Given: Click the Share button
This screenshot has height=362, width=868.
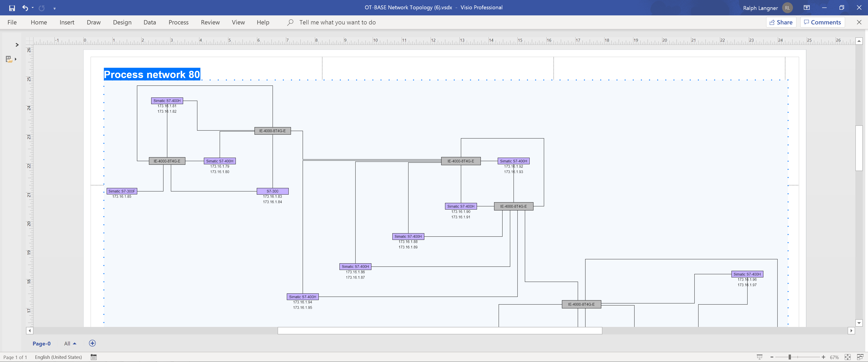Looking at the screenshot, I should coord(781,22).
